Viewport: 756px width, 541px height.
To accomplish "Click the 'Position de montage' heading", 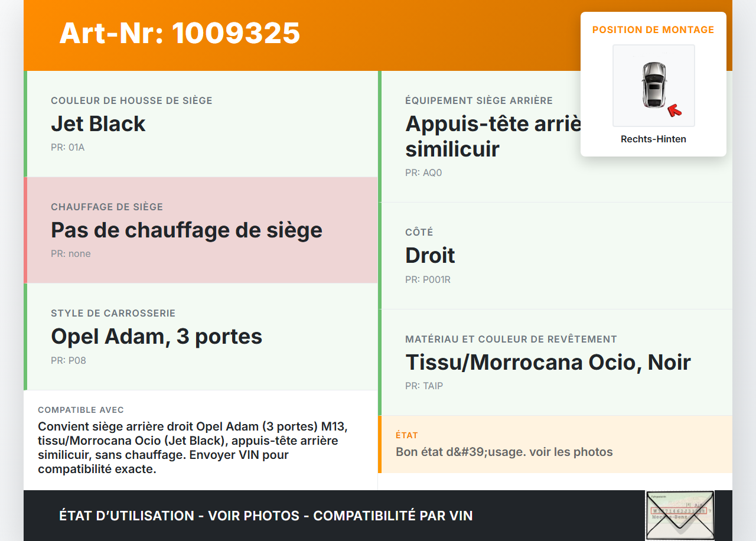I will point(653,30).
